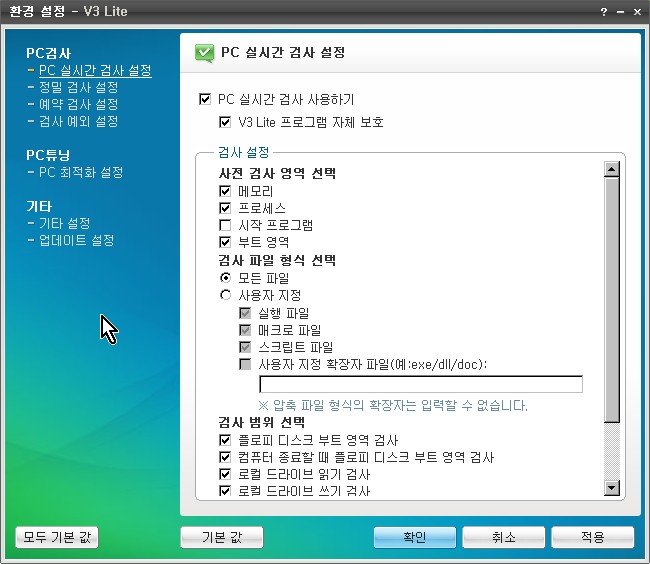
Task: Select 모든 파일 radio button
Action: (225, 278)
